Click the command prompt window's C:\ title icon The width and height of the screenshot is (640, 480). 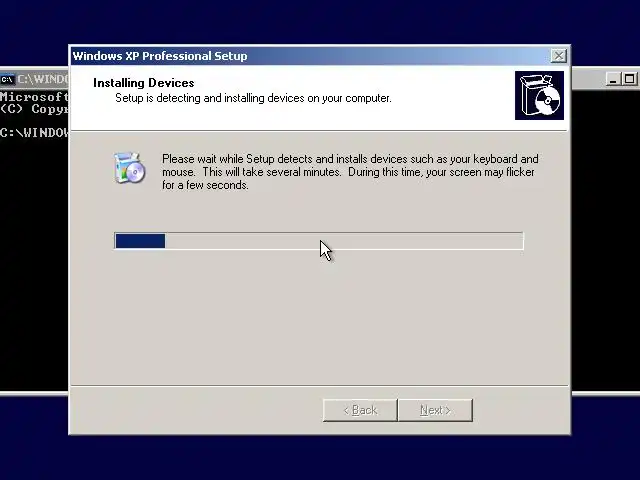(7, 79)
